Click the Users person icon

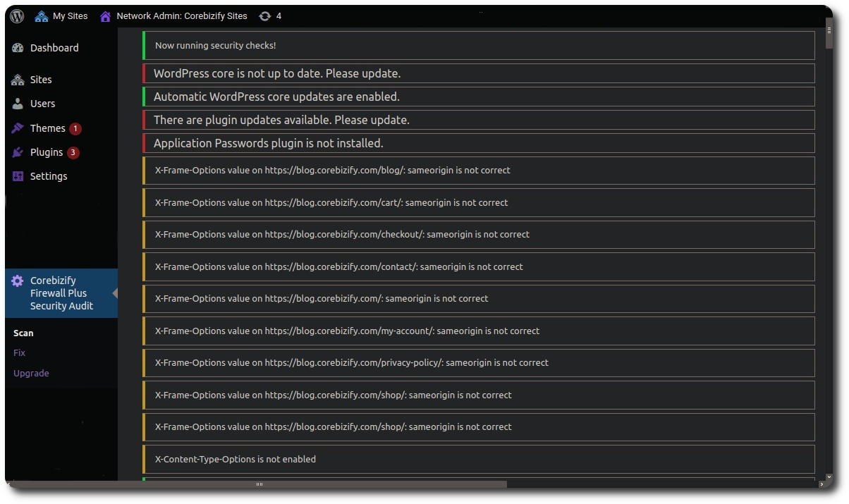pyautogui.click(x=18, y=104)
